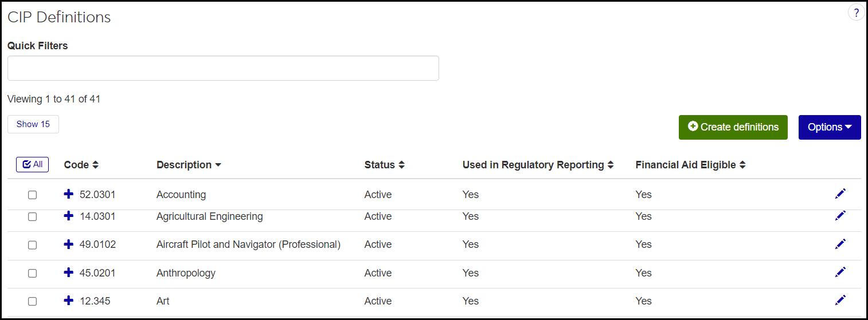Expand code 14.0301 details with plus icon

pyautogui.click(x=69, y=216)
